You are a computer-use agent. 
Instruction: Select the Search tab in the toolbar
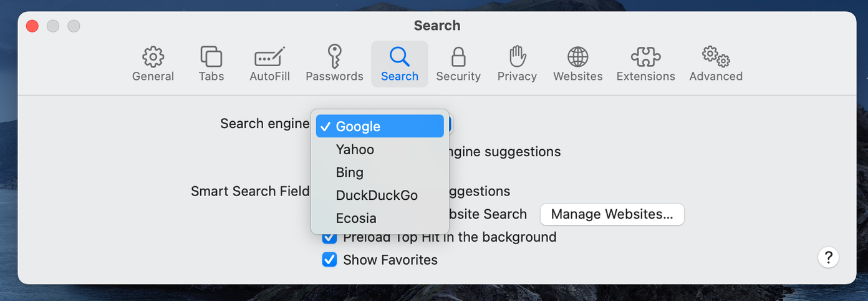tap(399, 64)
